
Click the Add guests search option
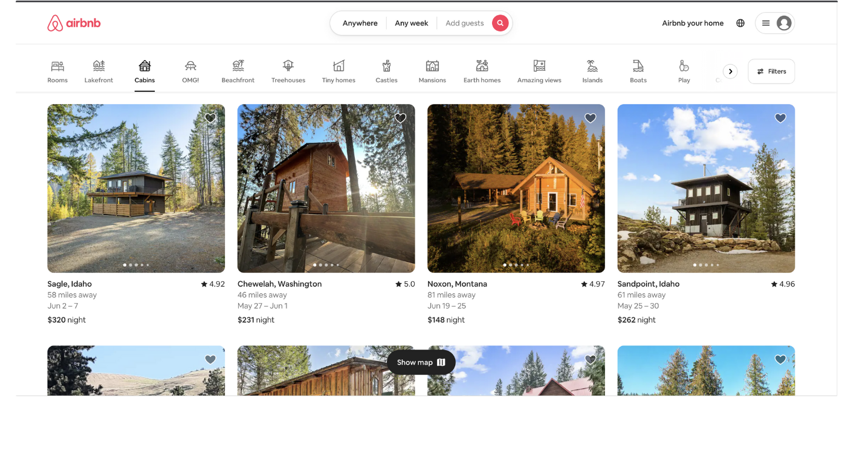464,23
